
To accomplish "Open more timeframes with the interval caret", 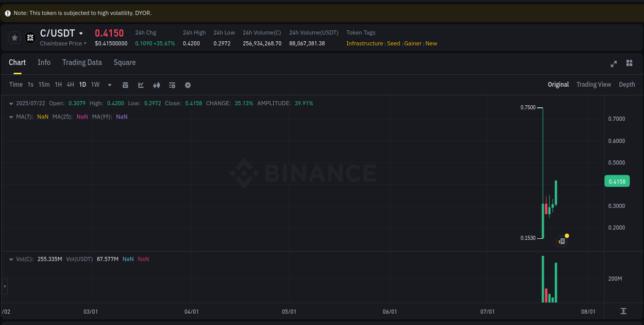I will (x=109, y=85).
